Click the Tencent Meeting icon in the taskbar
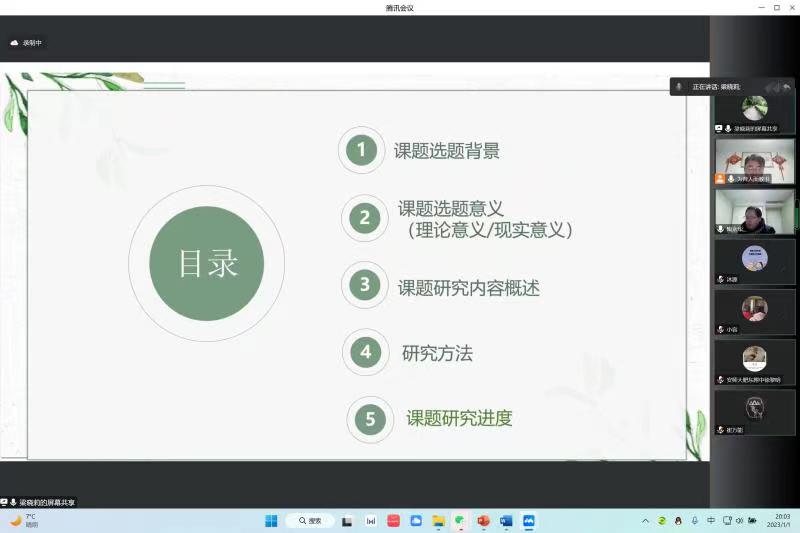 coord(529,521)
